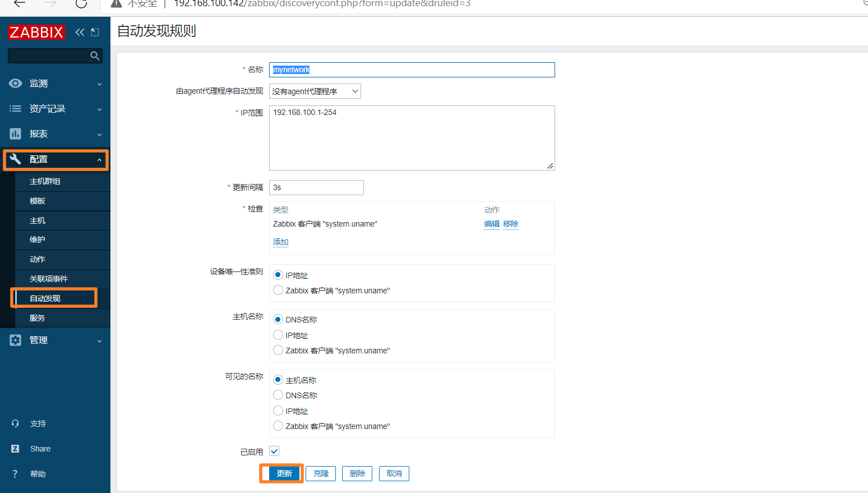Click the insecure-site warning triangle icon
The width and height of the screenshot is (868, 493).
pos(116,3)
